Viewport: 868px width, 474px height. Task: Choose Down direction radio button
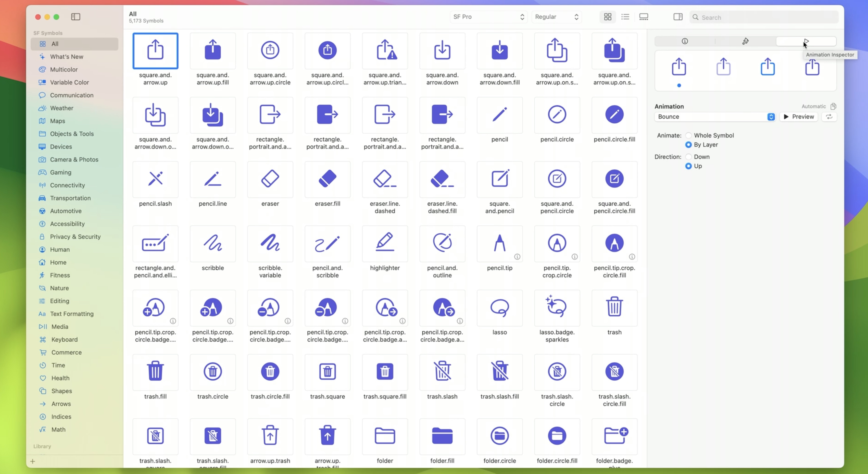click(x=688, y=157)
